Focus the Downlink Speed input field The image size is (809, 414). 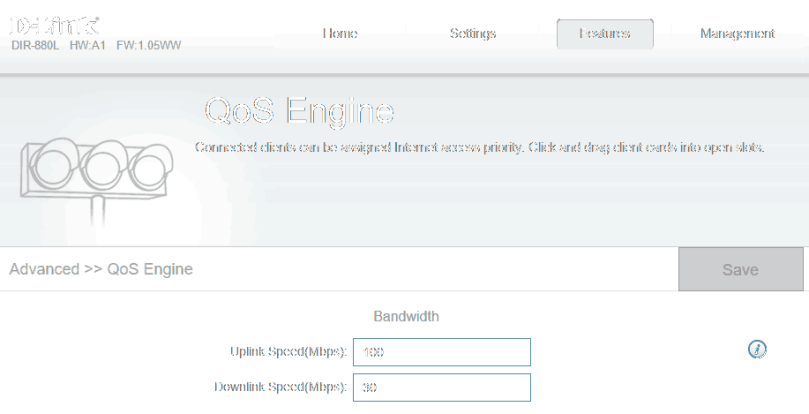point(441,388)
